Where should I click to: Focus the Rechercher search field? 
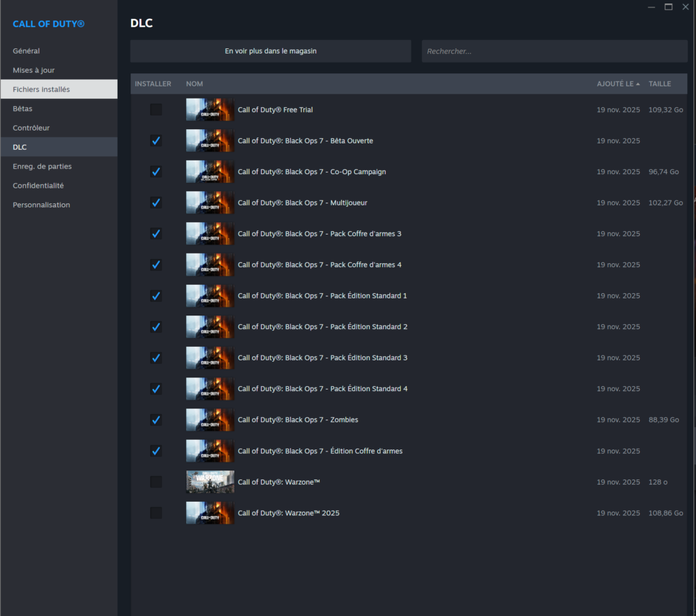pyautogui.click(x=554, y=51)
